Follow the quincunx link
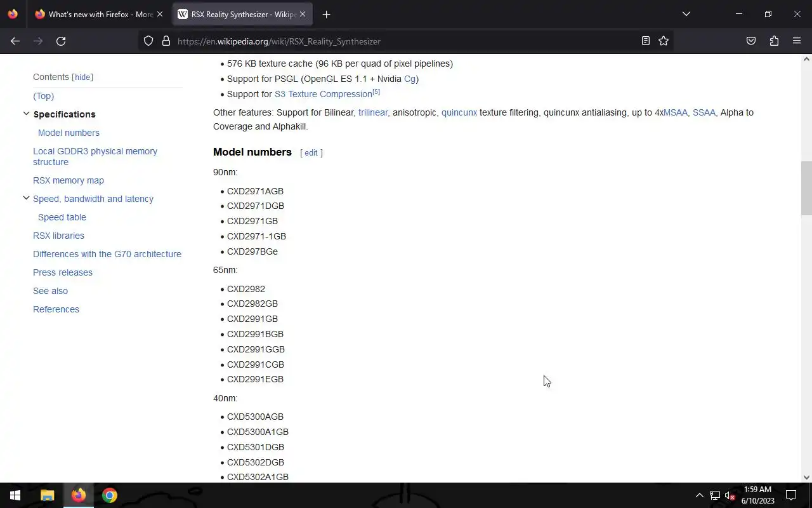 point(459,112)
